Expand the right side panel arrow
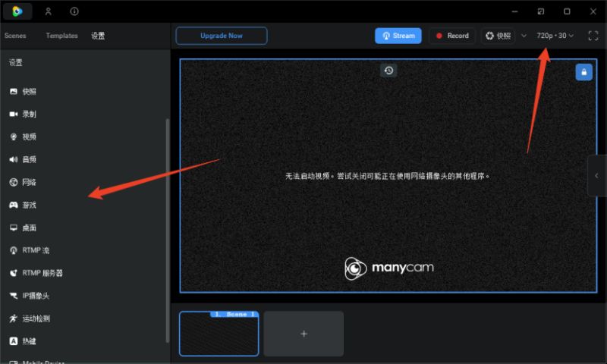Screen dimensions: 607x364 [x=597, y=176]
